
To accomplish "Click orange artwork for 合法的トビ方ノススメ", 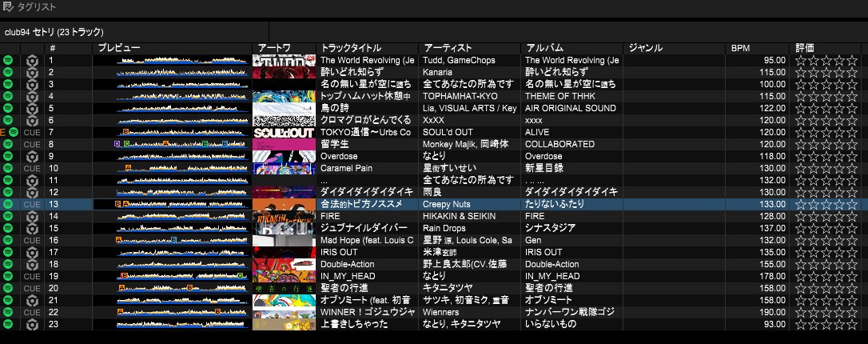I will click(x=284, y=205).
